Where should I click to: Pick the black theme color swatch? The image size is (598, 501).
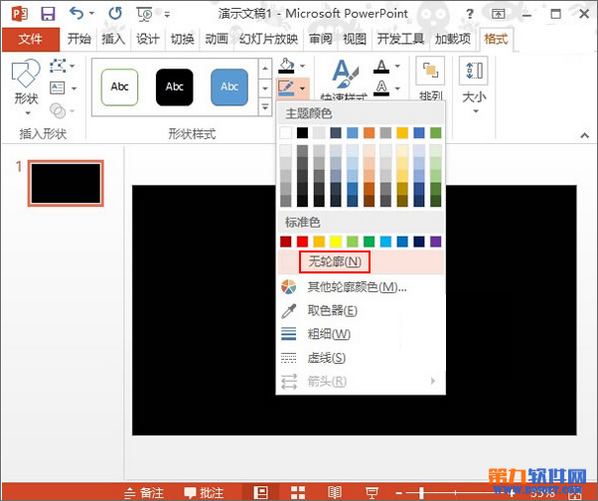[302, 133]
